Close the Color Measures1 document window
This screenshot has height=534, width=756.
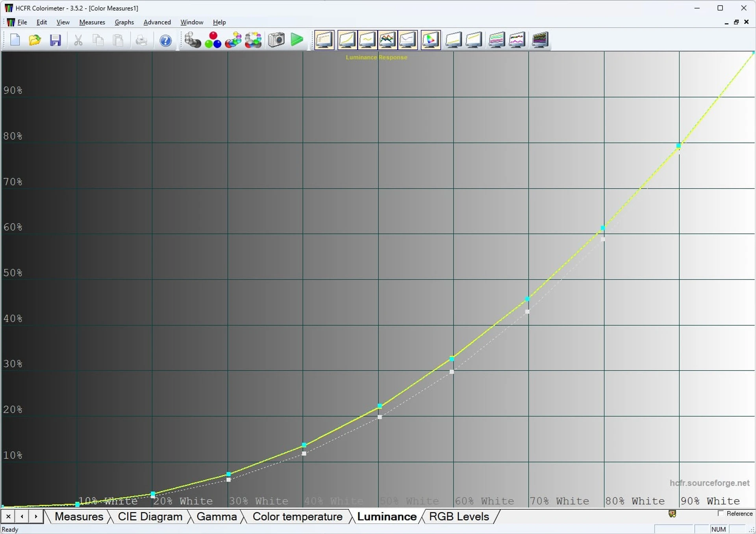click(746, 22)
